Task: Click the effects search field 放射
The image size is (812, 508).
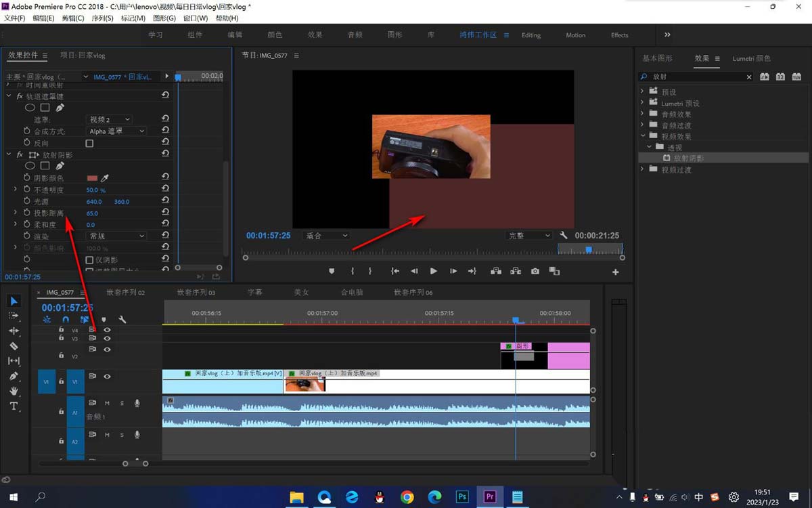Action: pyautogui.click(x=696, y=77)
